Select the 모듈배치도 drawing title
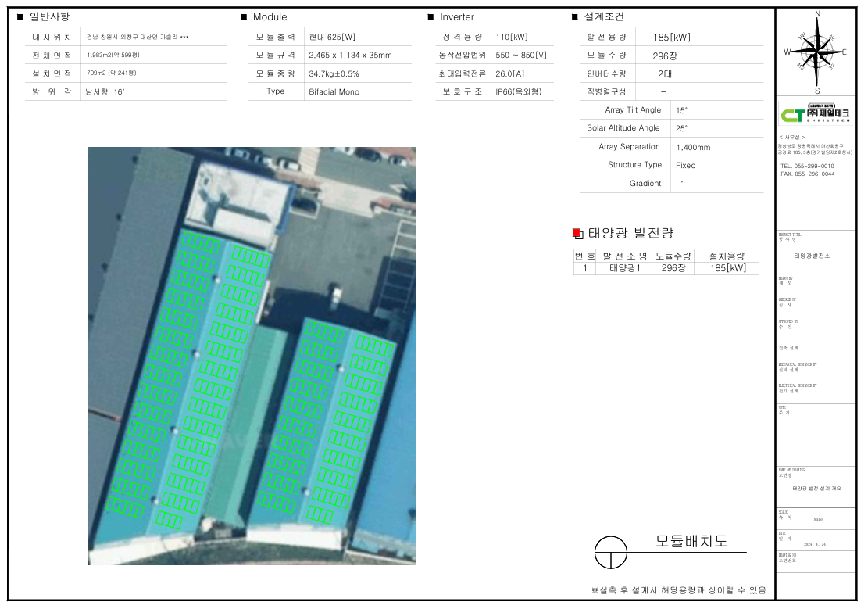868x609 pixels. pos(691,541)
